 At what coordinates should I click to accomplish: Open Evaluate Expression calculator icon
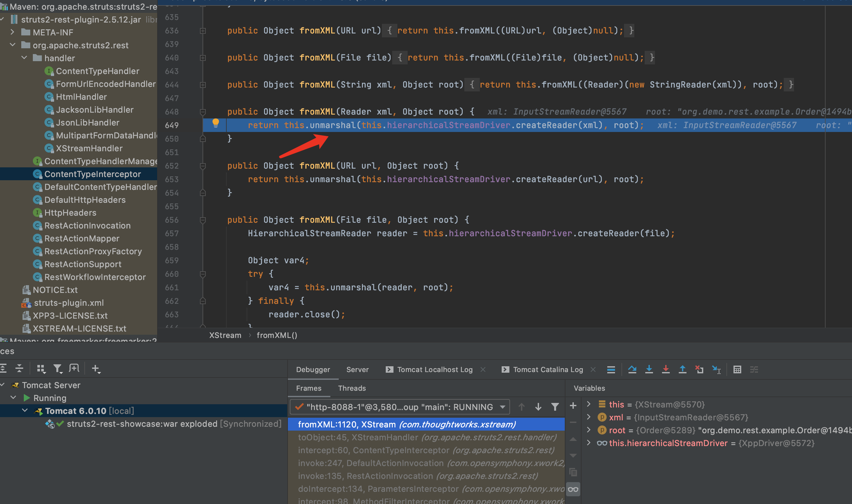click(x=737, y=369)
